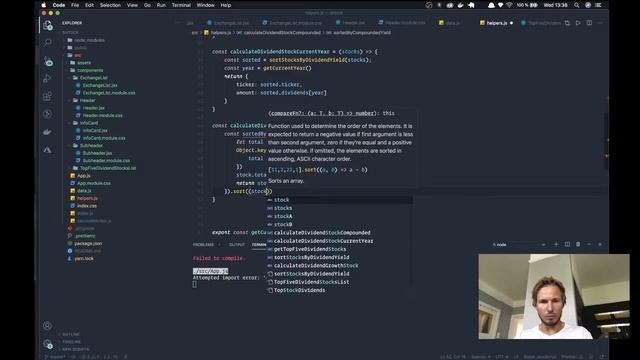Switch to the Output panel tab
640x360 pixels.
coord(237,244)
